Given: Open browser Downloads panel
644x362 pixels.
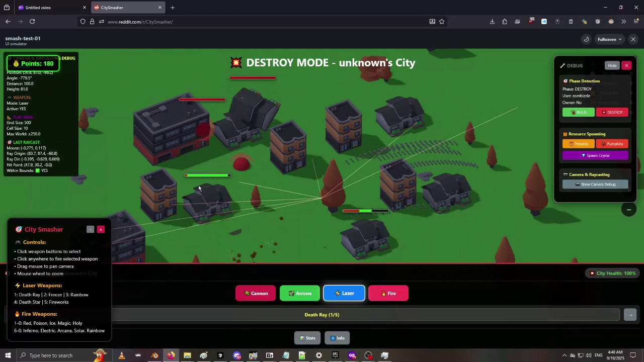Looking at the screenshot, I should coord(492,22).
